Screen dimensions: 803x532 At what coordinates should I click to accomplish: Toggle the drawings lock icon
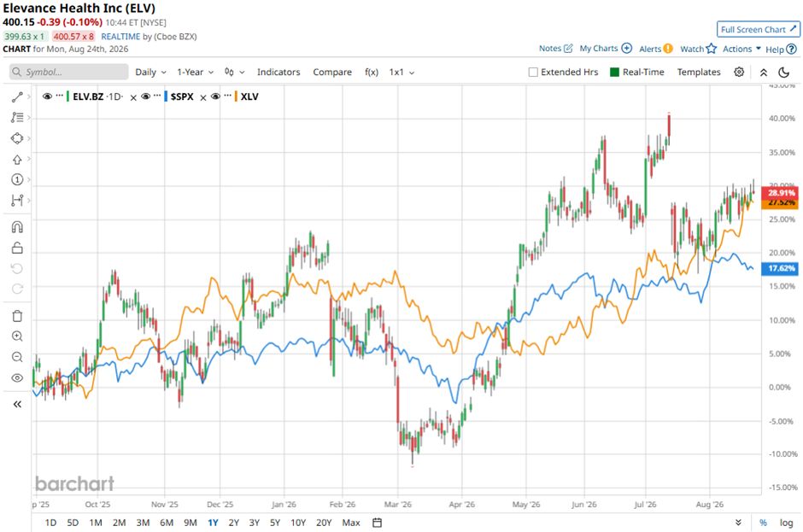click(17, 248)
